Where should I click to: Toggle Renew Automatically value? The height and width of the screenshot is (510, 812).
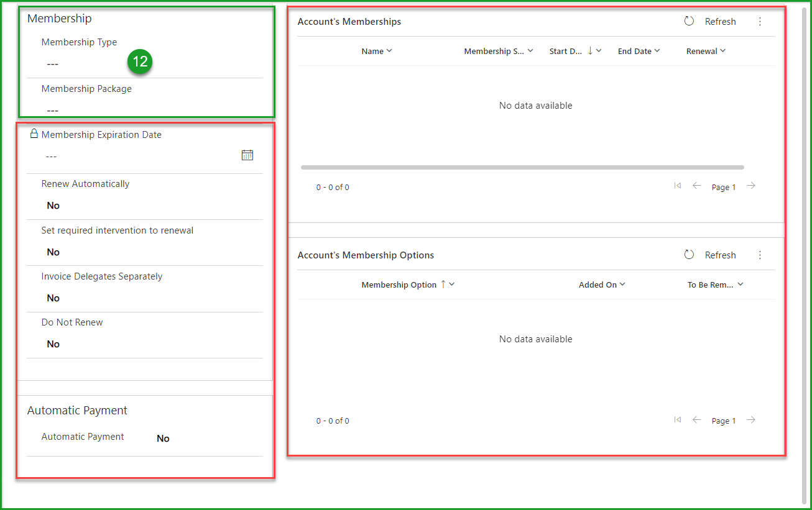[53, 206]
